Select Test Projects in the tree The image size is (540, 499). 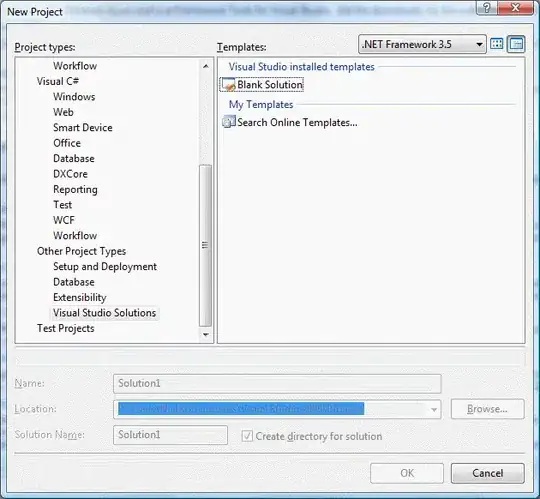pos(65,328)
